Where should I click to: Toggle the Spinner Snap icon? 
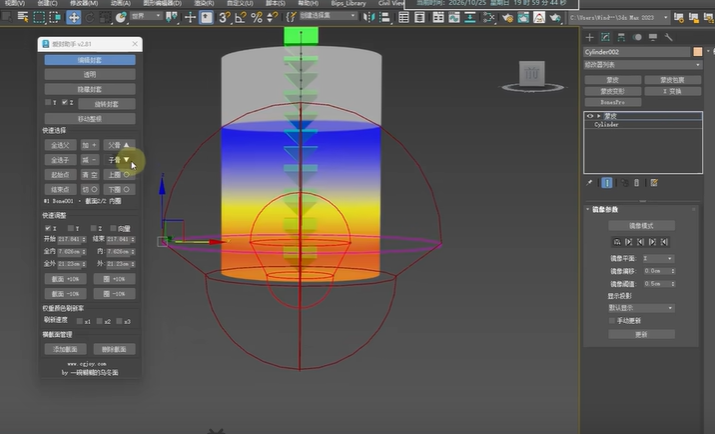click(272, 17)
